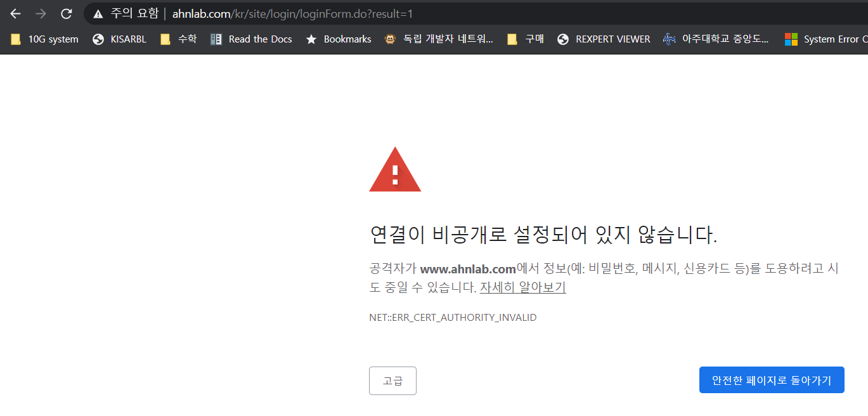Click the ahnlab.com URL in address bar
868x416 pixels.
[292, 13]
